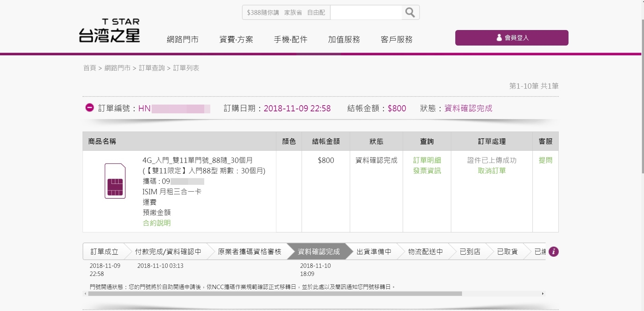644x311 pixels.
Task: Click the 原業者攜碼資格審核 progress step
Action: 249,252
